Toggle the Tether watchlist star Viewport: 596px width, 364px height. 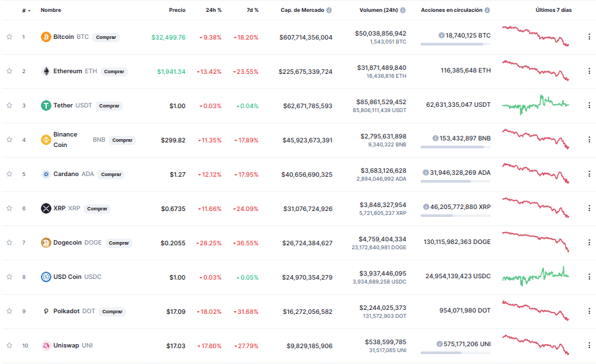click(9, 106)
